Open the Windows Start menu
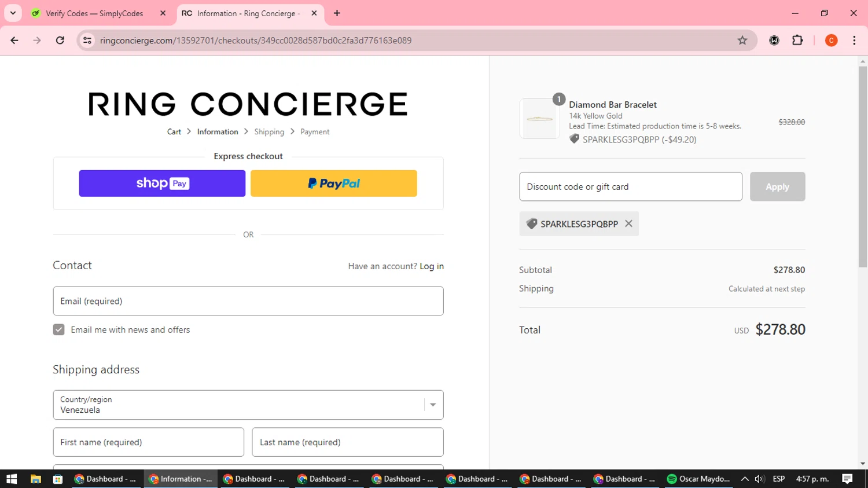 12,479
